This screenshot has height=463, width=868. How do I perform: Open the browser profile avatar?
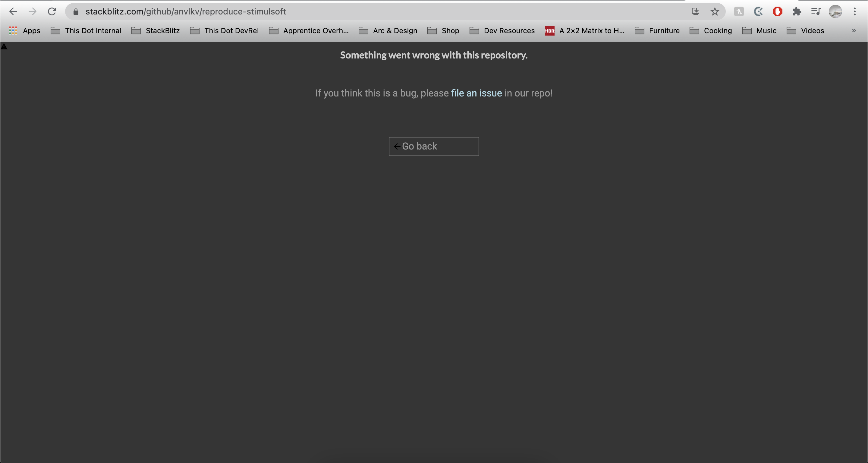click(836, 11)
